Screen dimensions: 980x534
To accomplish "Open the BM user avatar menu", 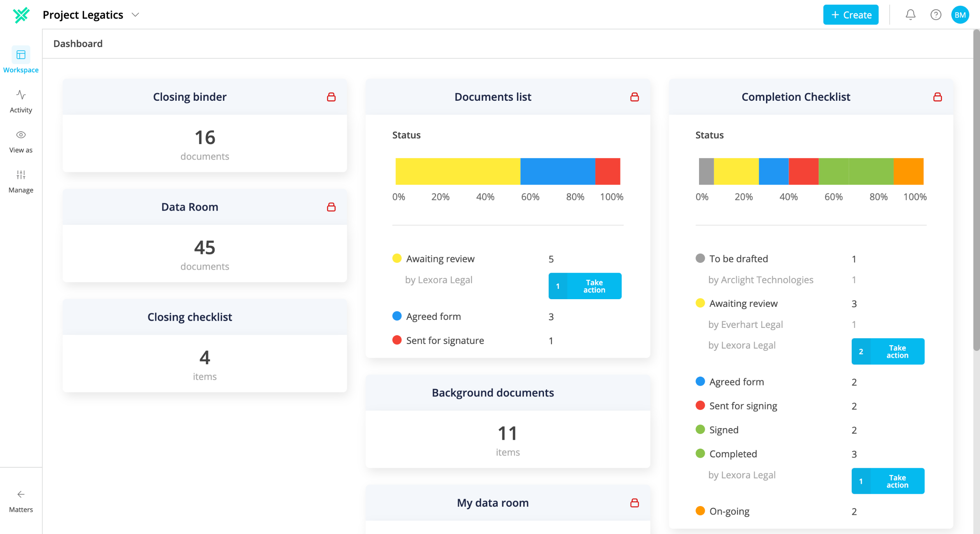I will click(960, 15).
